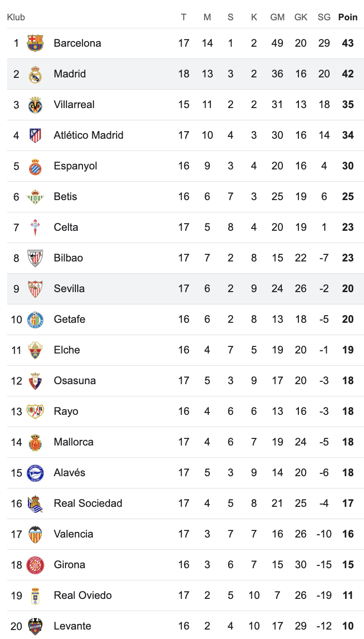Viewport: 364px width, 639px height.
Task: Click the Klub column header
Action: 16,17
